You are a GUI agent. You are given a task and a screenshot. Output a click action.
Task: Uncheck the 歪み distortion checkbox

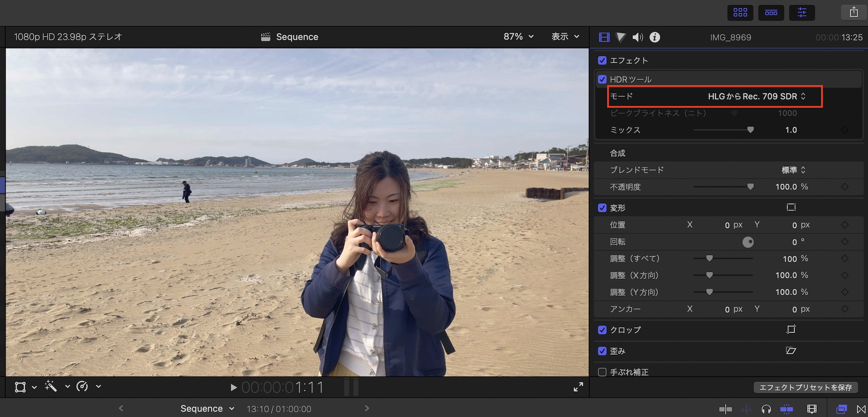[x=602, y=351]
